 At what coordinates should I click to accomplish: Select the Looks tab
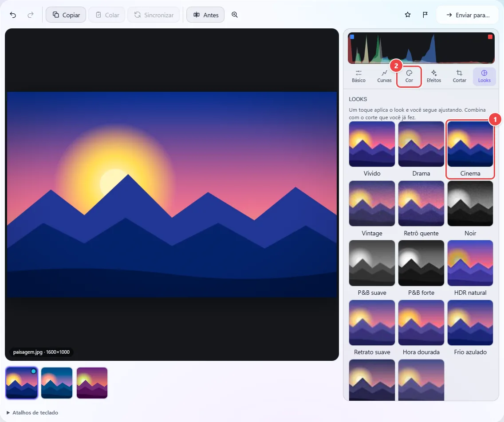point(484,76)
